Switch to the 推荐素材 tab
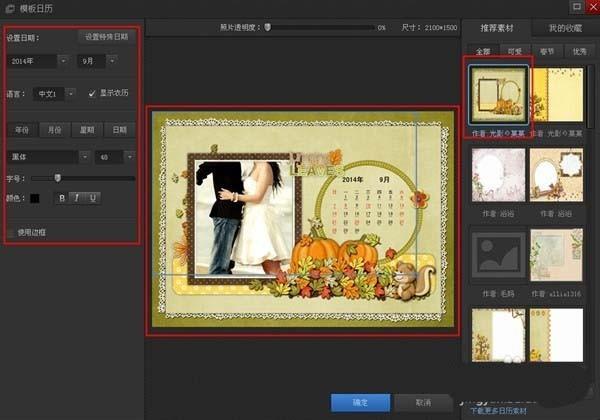The height and width of the screenshot is (420, 600). pyautogui.click(x=497, y=28)
